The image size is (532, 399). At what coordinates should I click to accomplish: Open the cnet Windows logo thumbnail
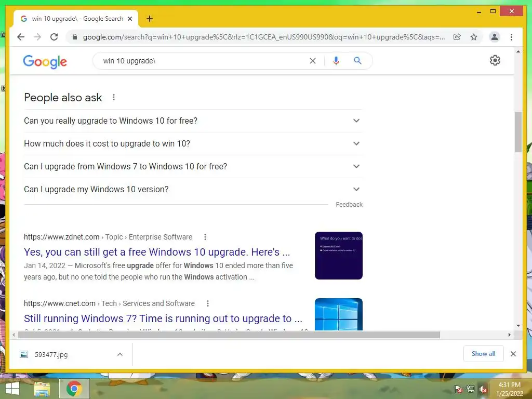[339, 314]
